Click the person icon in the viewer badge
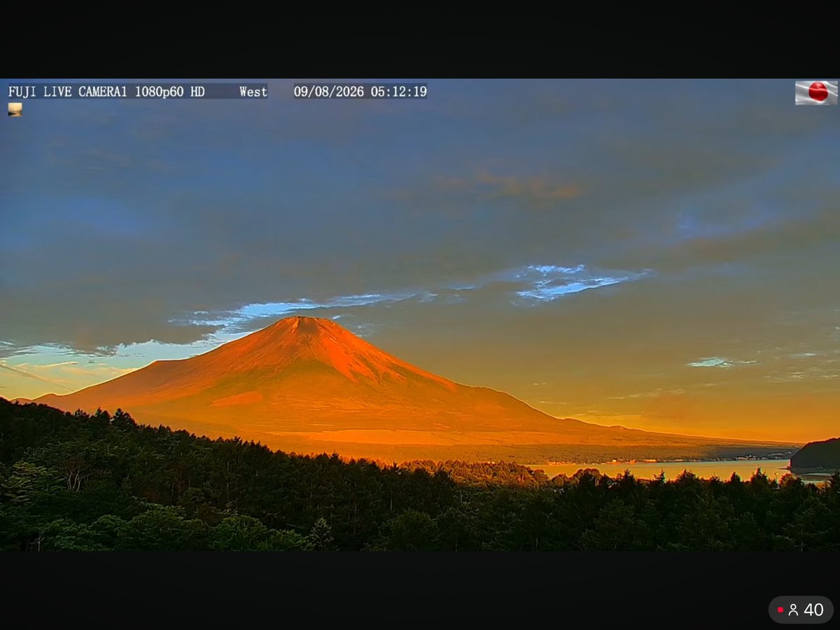840x630 pixels. point(793,610)
